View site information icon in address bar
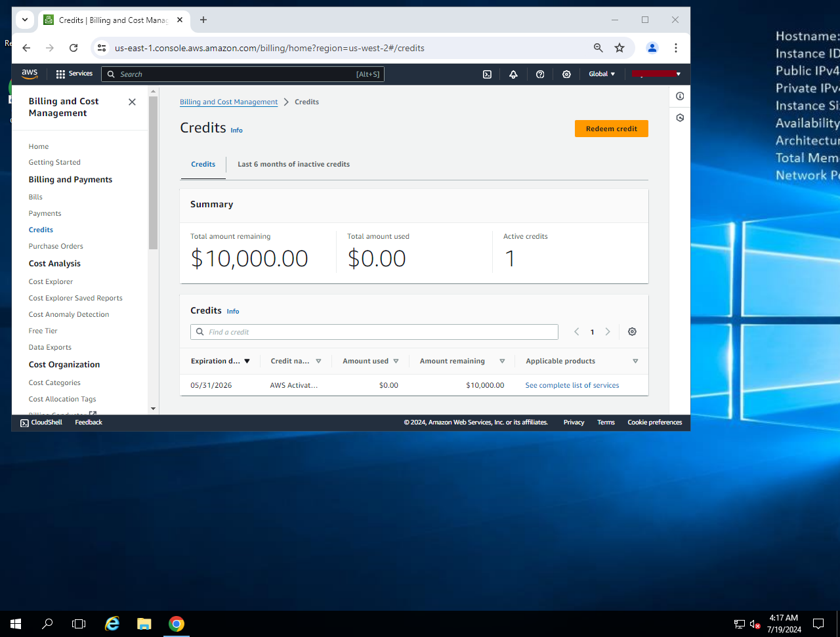Image resolution: width=840 pixels, height=637 pixels. click(x=100, y=48)
